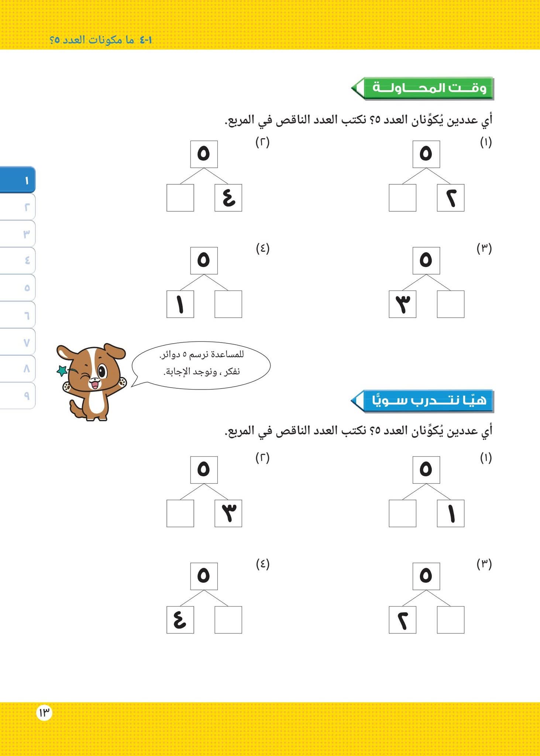This screenshot has height=756, width=540.
Task: Click the empty box beside ٤ in top section
Action: click(180, 198)
